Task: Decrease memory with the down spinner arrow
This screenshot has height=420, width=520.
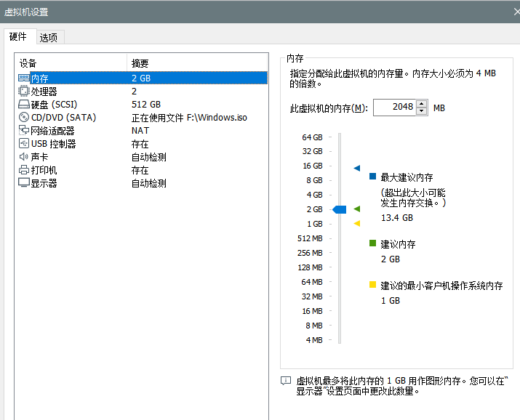Action: pyautogui.click(x=422, y=111)
